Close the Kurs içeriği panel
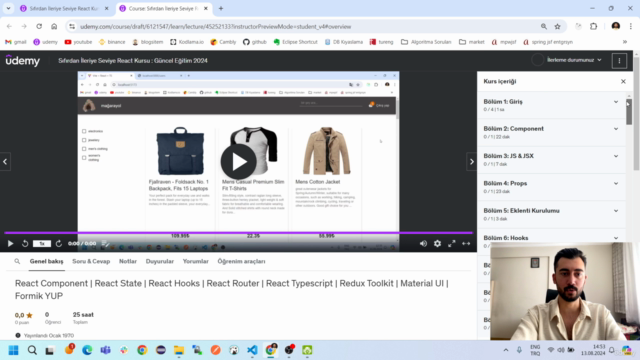This screenshot has height=360, width=640. [x=623, y=81]
